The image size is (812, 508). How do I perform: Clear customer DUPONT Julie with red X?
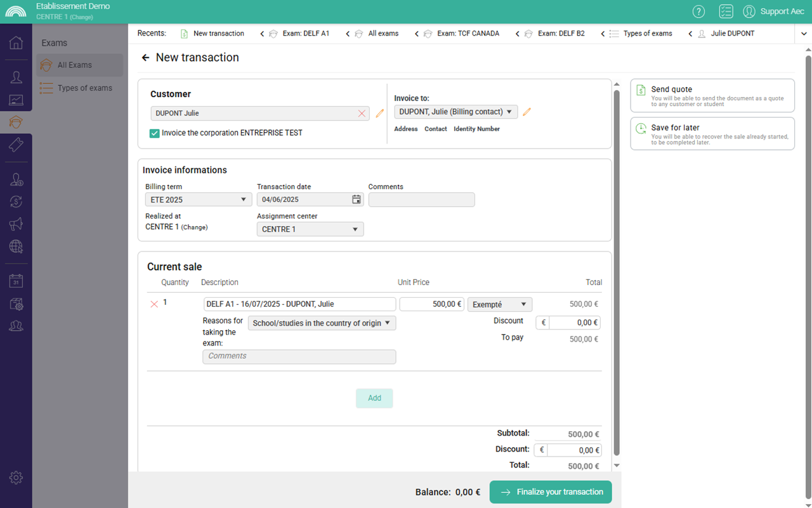coord(362,114)
